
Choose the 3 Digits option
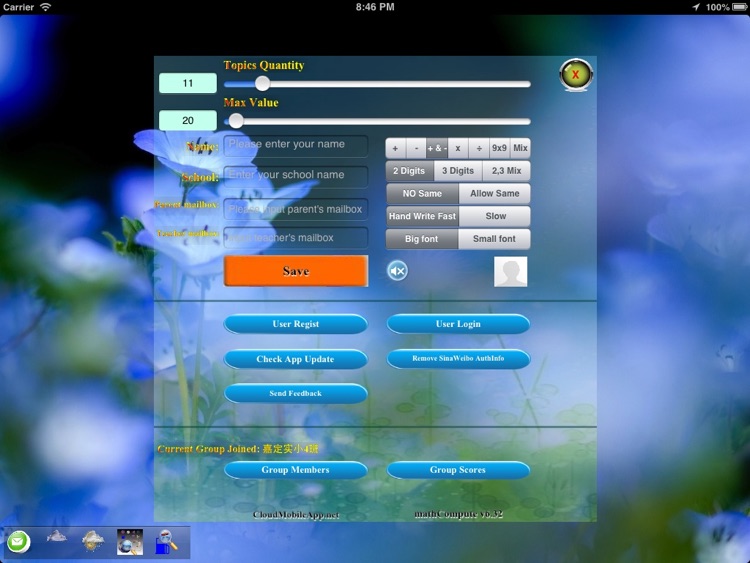pos(458,171)
